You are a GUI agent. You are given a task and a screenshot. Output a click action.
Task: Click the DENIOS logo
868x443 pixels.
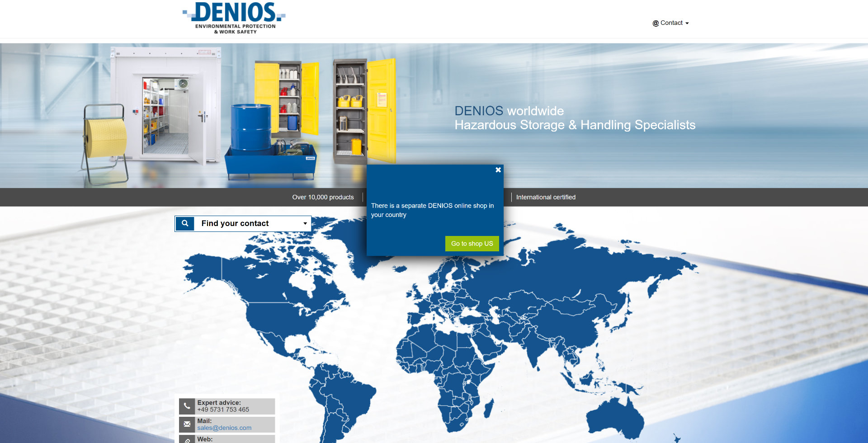point(234,18)
